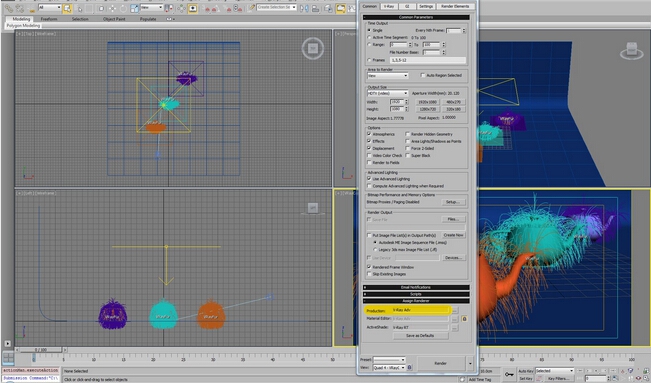Select the Range radio button
Screen dimensions: 651x383
(369, 44)
